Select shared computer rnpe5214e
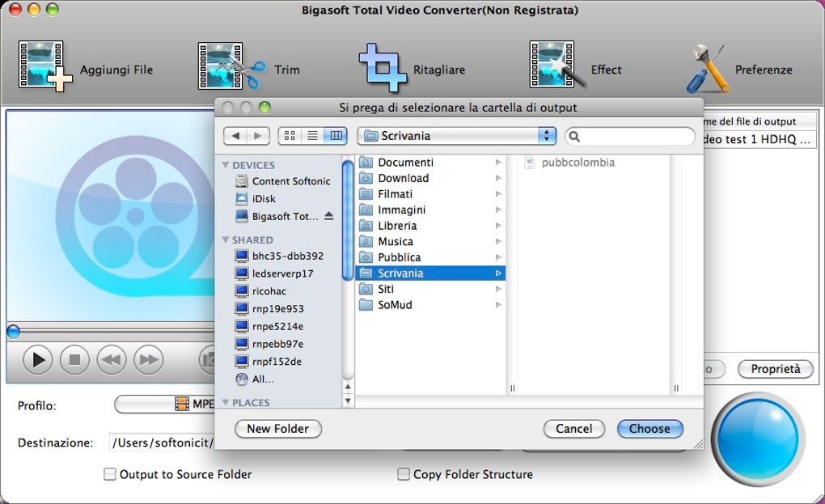This screenshot has height=504, width=825. (269, 326)
